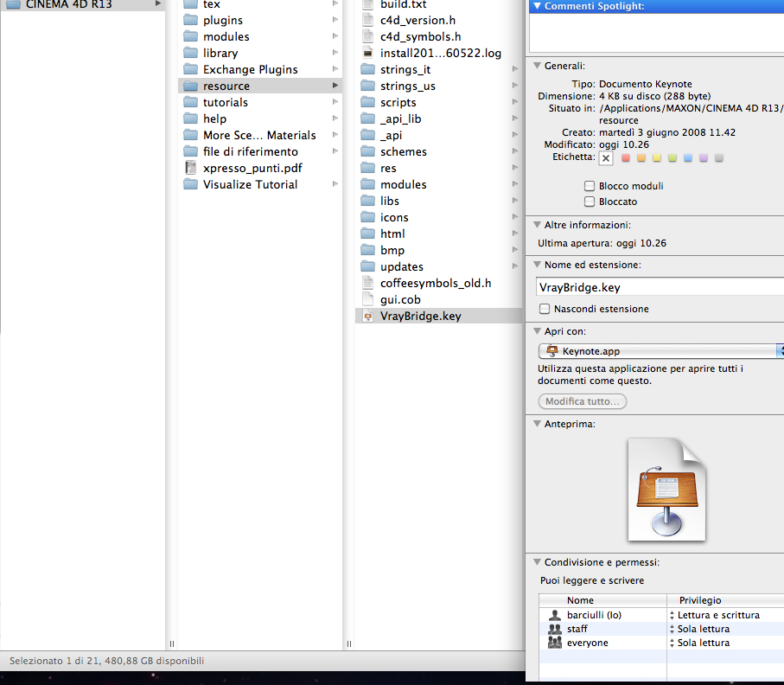The image size is (784, 685).
Task: Collapse the Nome ed estensione section
Action: tap(537, 265)
